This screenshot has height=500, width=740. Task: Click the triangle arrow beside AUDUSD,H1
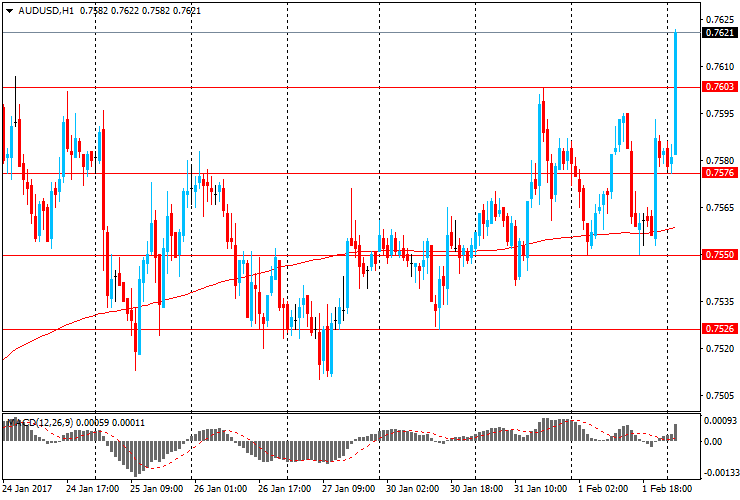click(7, 9)
